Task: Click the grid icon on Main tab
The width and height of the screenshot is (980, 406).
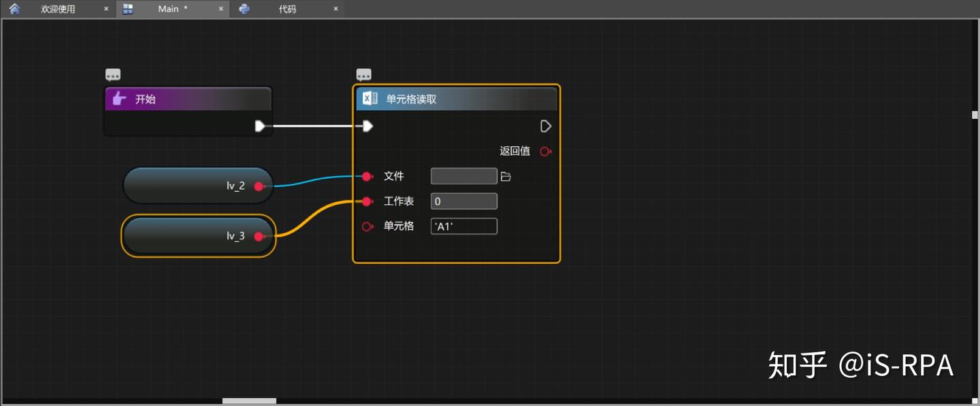Action: 127,9
